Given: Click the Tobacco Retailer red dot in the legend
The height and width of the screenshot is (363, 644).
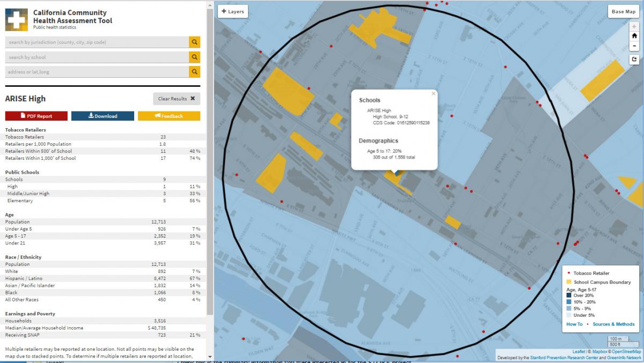Looking at the screenshot, I should point(569,273).
